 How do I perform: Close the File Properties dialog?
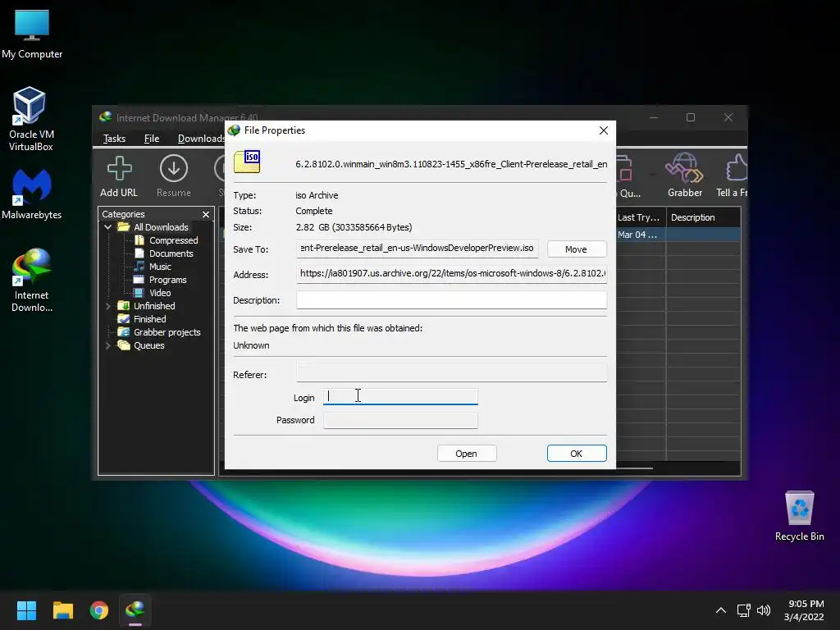pyautogui.click(x=604, y=130)
